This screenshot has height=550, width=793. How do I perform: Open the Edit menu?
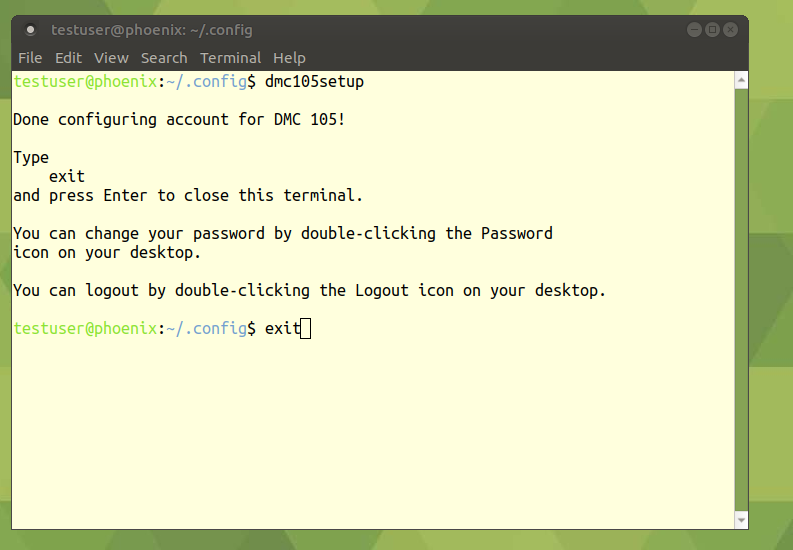pyautogui.click(x=68, y=58)
